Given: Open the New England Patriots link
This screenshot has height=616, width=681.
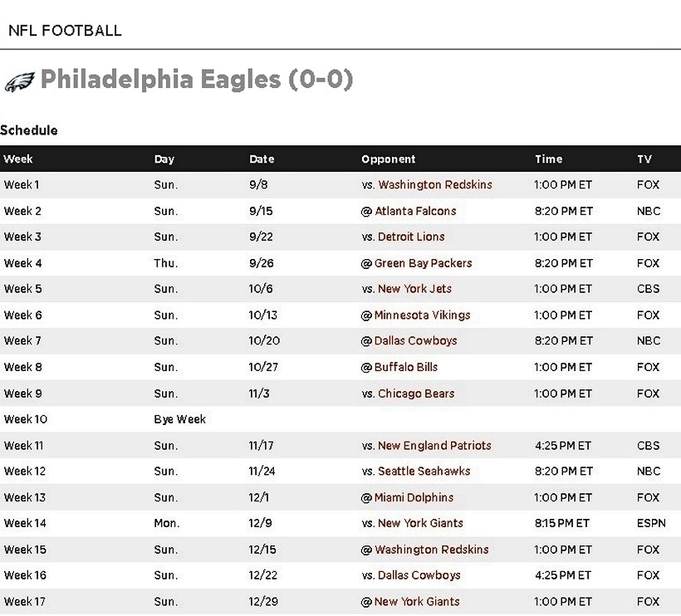Looking at the screenshot, I should 434,446.
